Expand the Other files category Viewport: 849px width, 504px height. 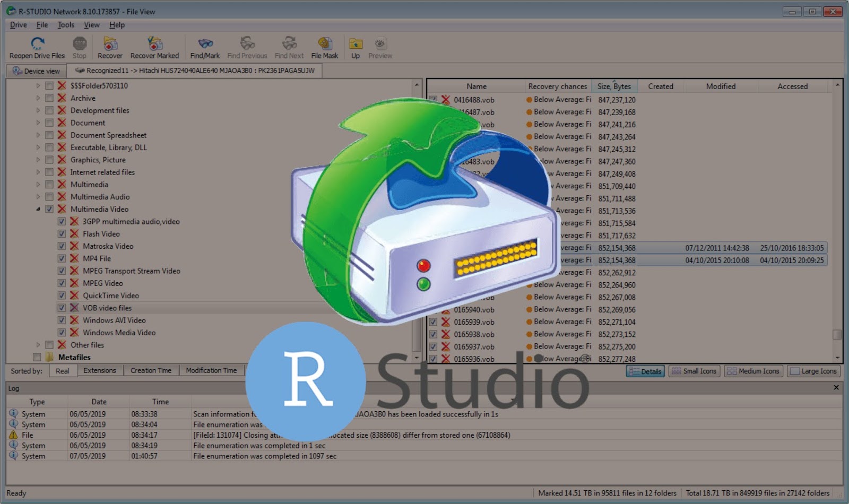point(37,345)
